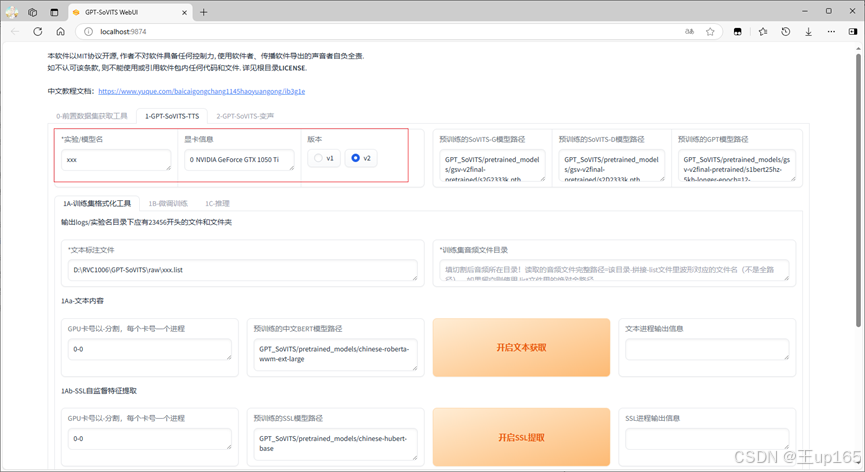Screen dimensions: 865x472
Task: Click GPU卡号 field under 1Ab-SSL自监督特征提取
Action: 149,439
